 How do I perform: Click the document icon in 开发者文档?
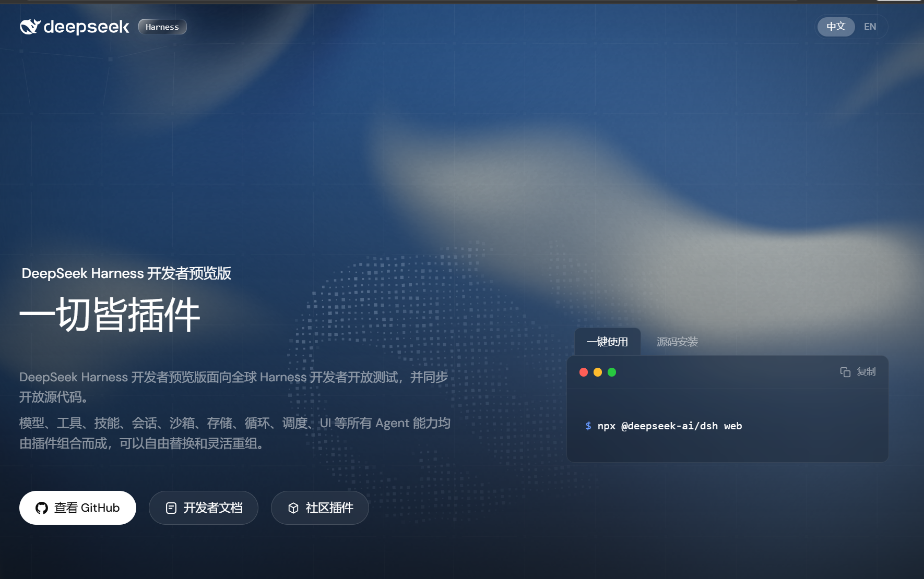(x=171, y=508)
